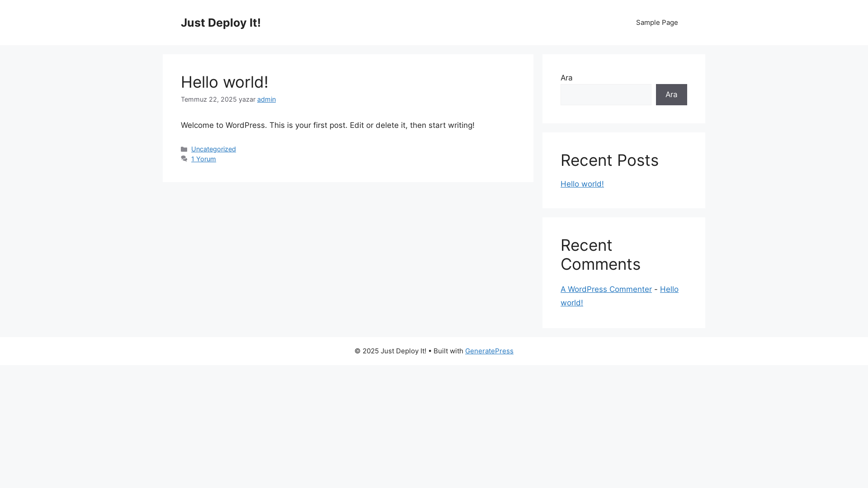The image size is (868, 488).
Task: Open Hello world! under Recent Posts
Action: (582, 184)
